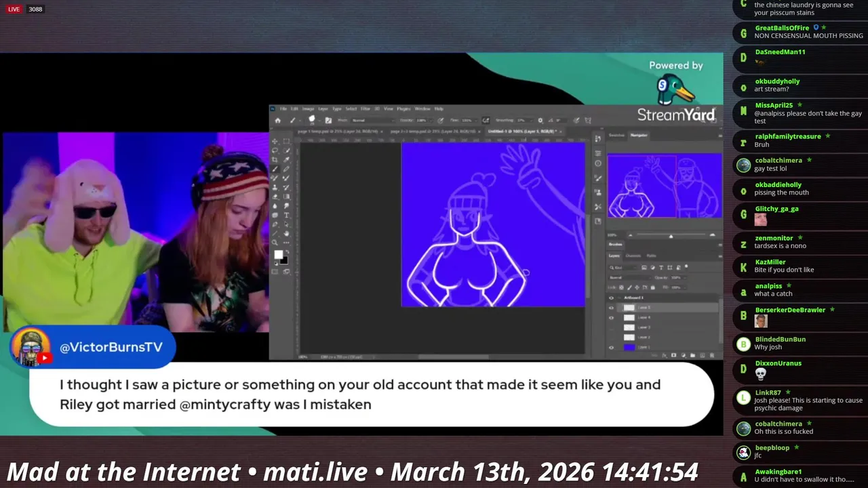The height and width of the screenshot is (488, 868).
Task: Select the Crop tool
Action: [275, 160]
